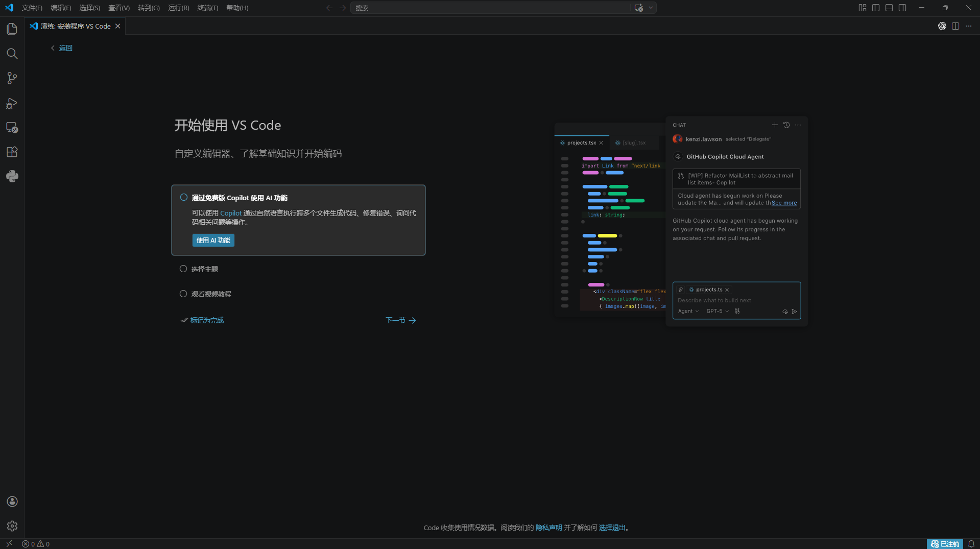The image size is (980, 549).
Task: Open Source Control view
Action: pyautogui.click(x=12, y=78)
